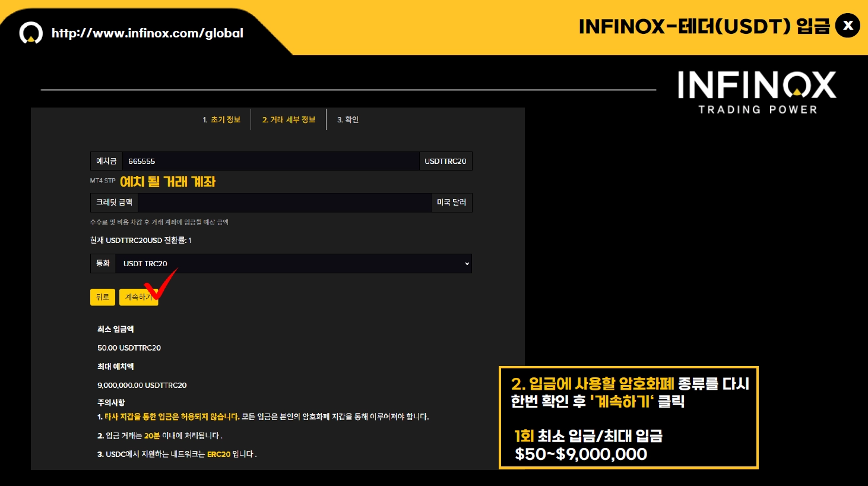Click the 뒤로 back button

click(103, 297)
